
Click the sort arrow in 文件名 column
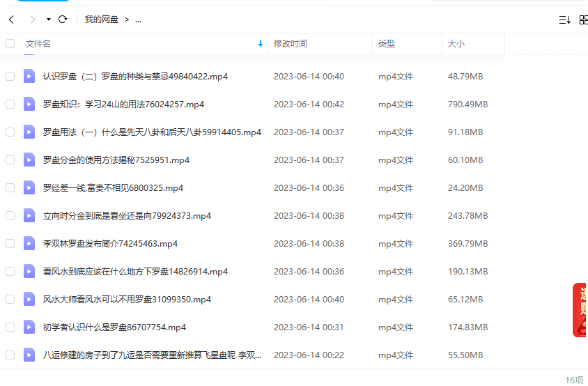[261, 44]
